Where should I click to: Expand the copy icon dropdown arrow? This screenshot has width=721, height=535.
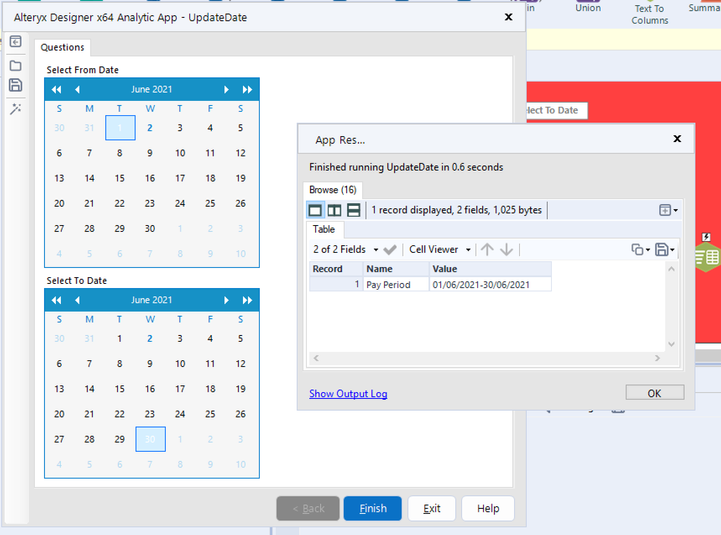click(x=647, y=250)
